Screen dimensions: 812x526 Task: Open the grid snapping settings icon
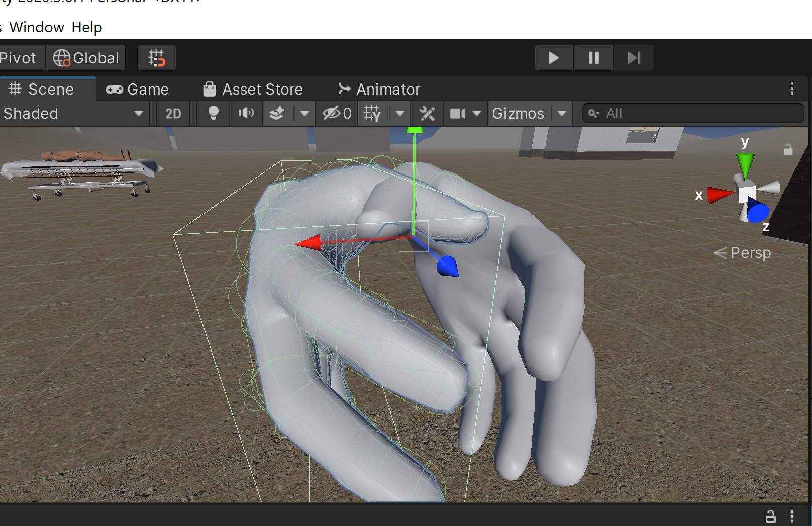(156, 57)
